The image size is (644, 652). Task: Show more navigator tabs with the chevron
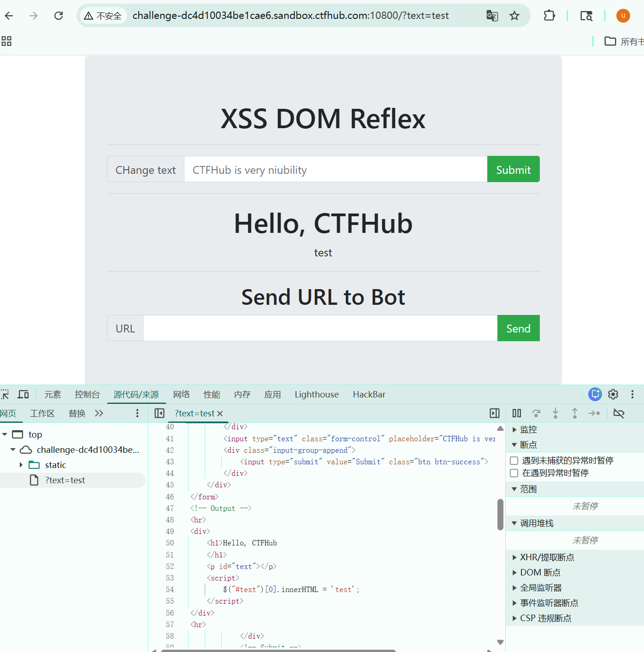(x=99, y=413)
